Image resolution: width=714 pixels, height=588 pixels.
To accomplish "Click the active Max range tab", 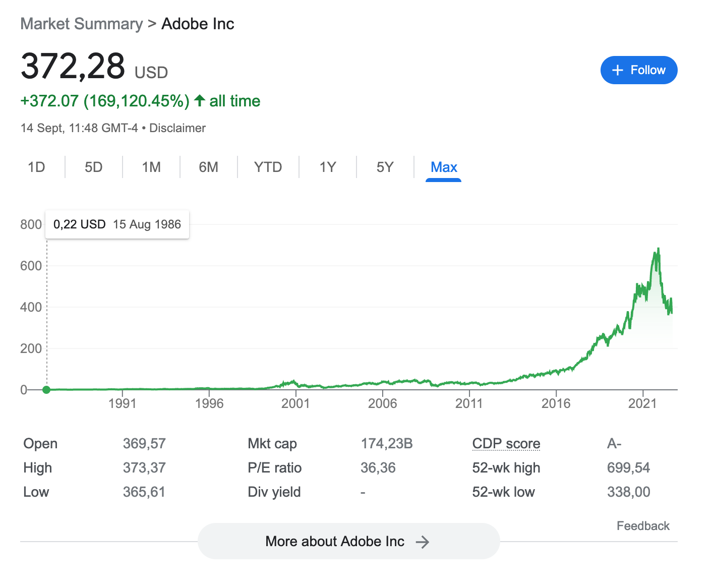I will tap(443, 167).
